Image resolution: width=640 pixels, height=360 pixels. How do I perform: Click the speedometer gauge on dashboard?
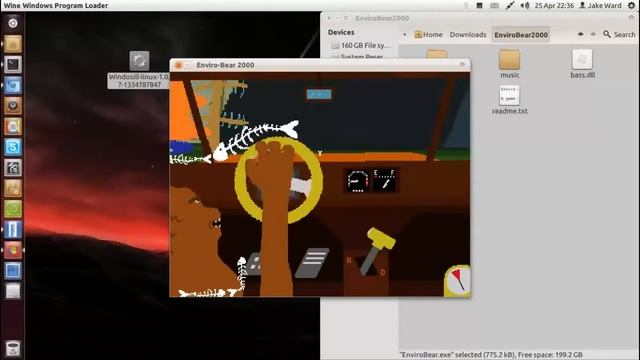(x=358, y=180)
